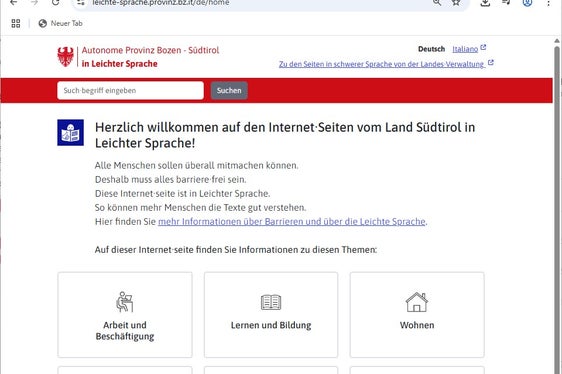Image resolution: width=562 pixels, height=374 pixels.
Task: Reload the page with refresh icon
Action: click(56, 3)
